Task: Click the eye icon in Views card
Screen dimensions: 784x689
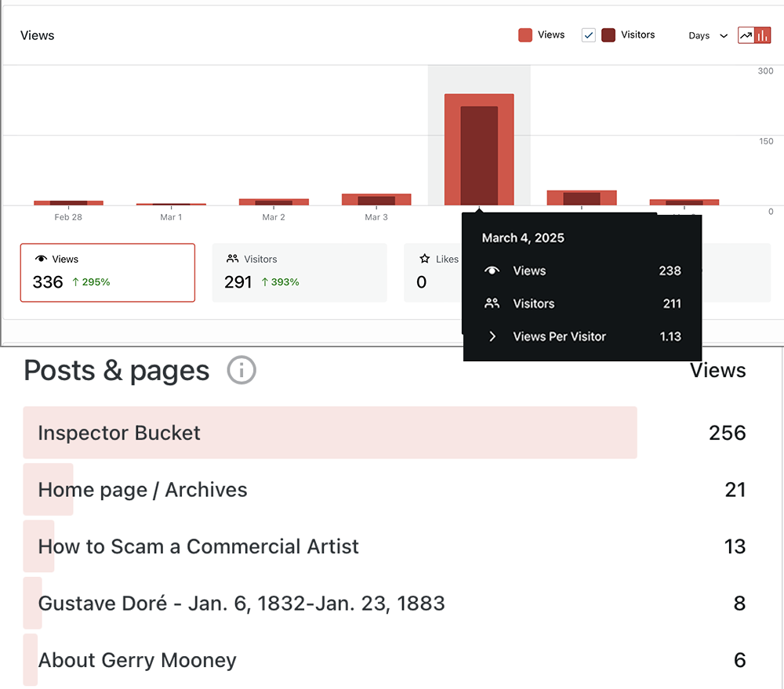Action: [x=42, y=259]
